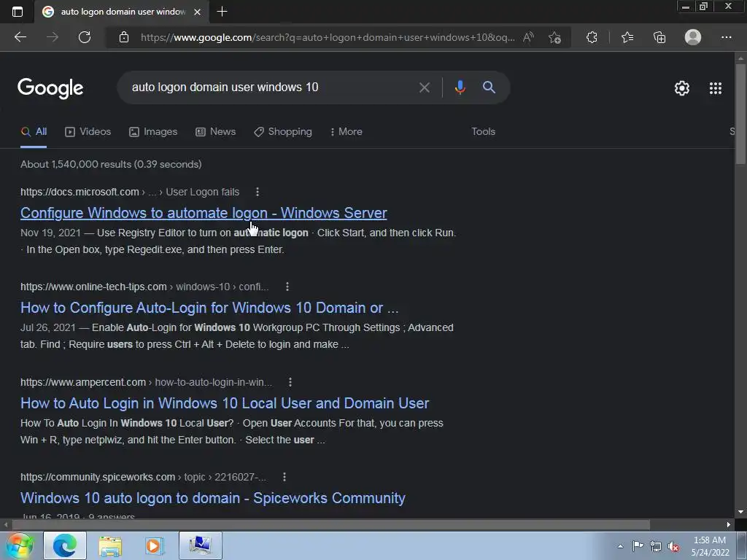747x560 pixels.
Task: Open the taskbar clock and date
Action: coord(710,546)
